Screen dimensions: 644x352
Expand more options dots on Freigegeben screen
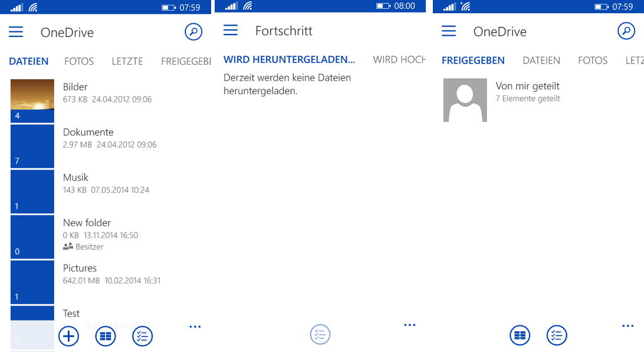(x=628, y=326)
